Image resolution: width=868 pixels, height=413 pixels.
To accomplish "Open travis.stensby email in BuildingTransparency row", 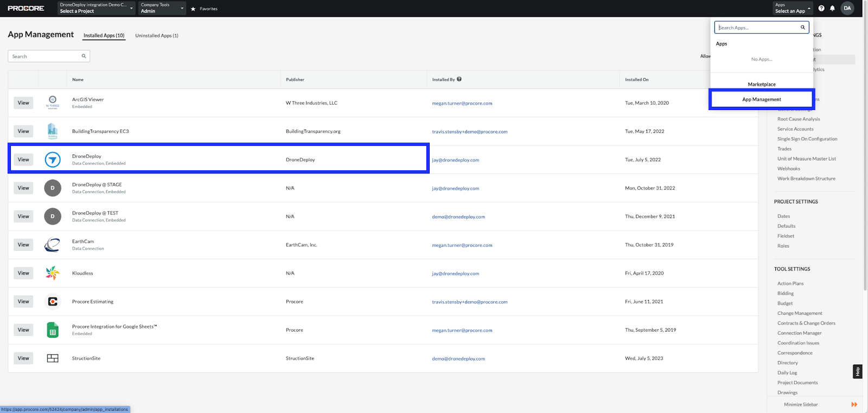I will (x=470, y=132).
